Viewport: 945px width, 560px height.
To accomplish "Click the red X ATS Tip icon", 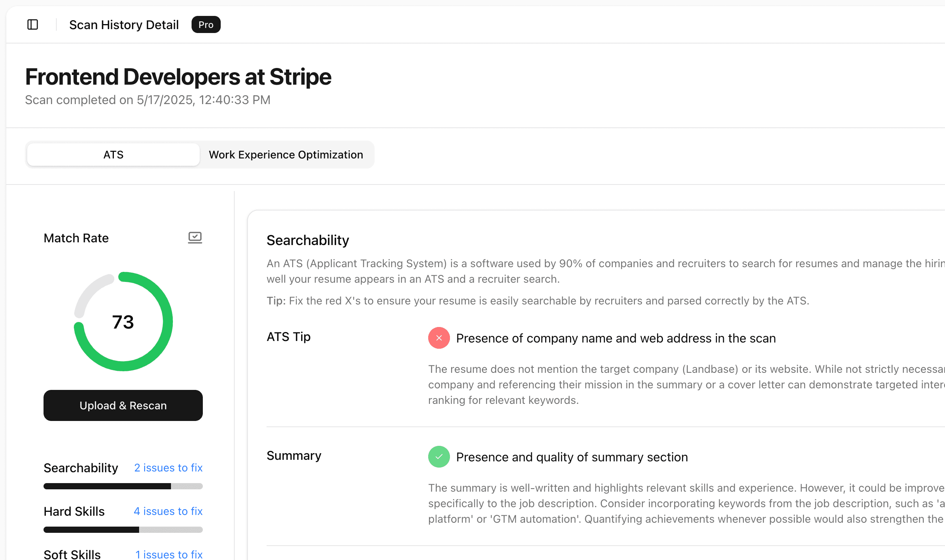I will 439,338.
